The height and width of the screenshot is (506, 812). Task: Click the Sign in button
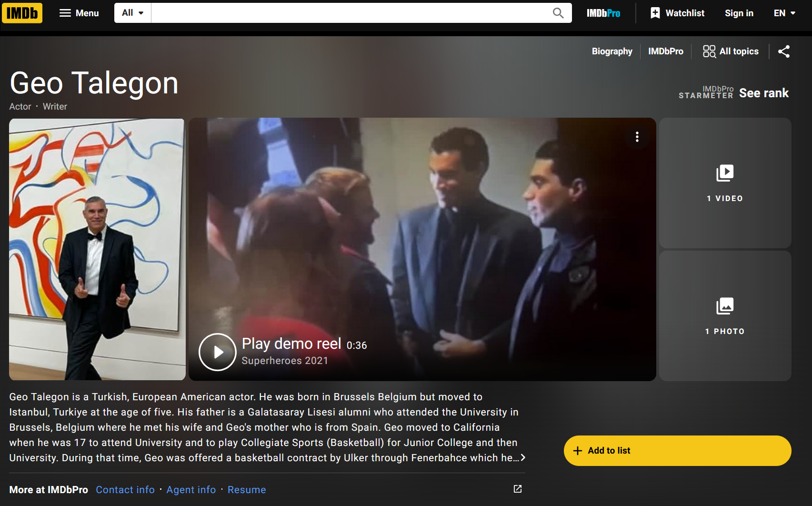tap(739, 13)
